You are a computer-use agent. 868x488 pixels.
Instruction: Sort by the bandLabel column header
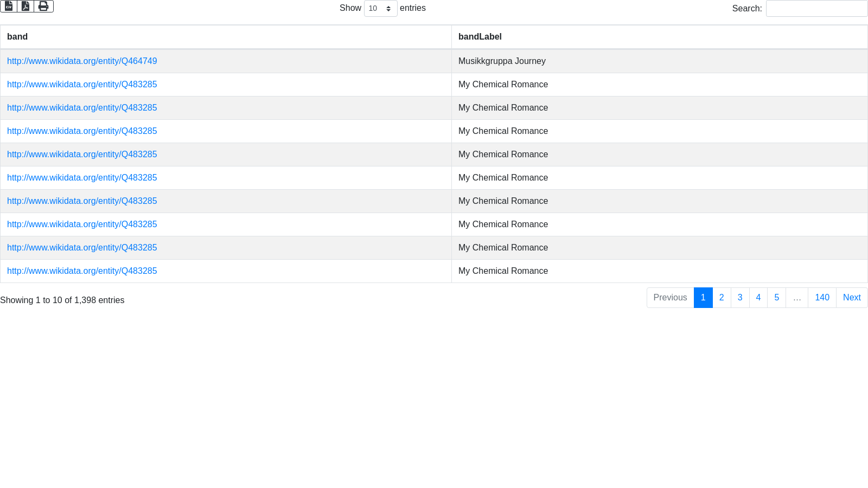pos(480,37)
